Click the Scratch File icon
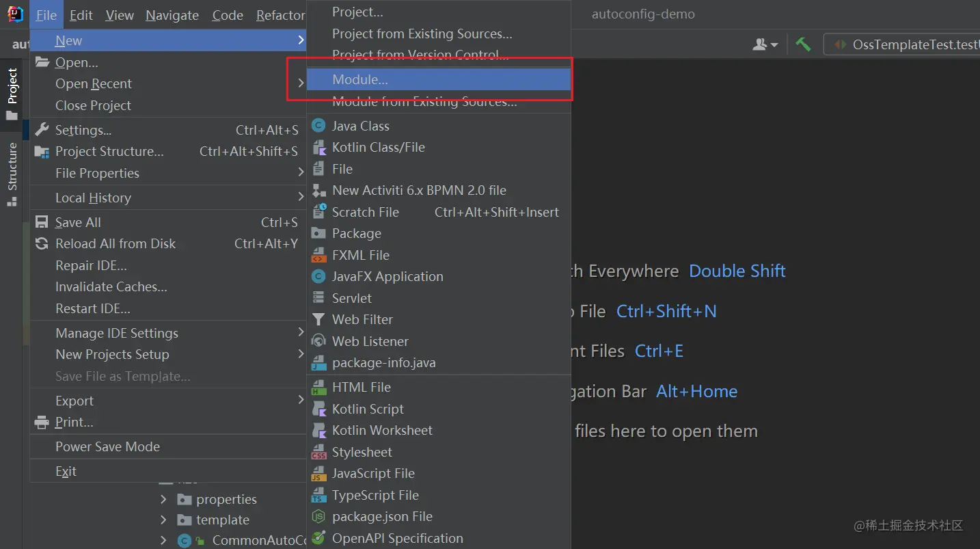Viewport: 980px width, 549px height. pos(318,212)
